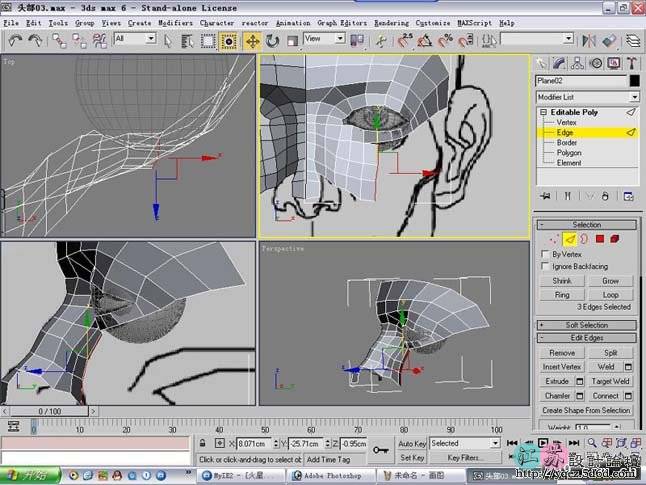Click the Shrink button
This screenshot has height=485, width=646.
click(562, 281)
